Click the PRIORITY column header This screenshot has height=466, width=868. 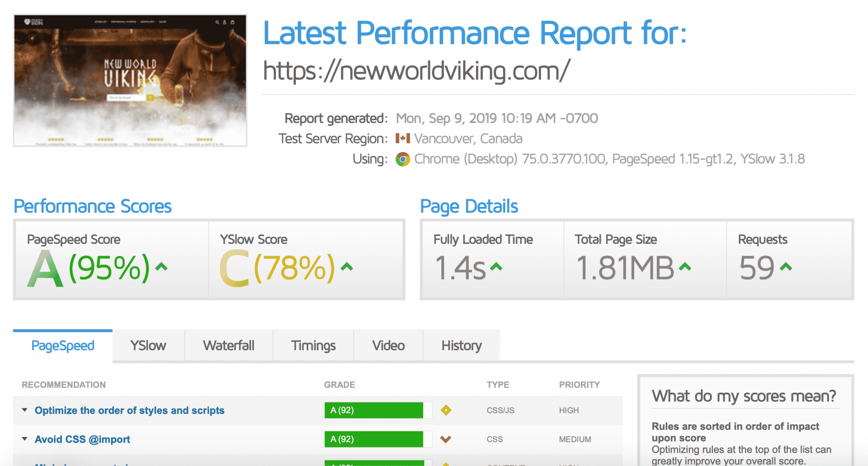579,385
